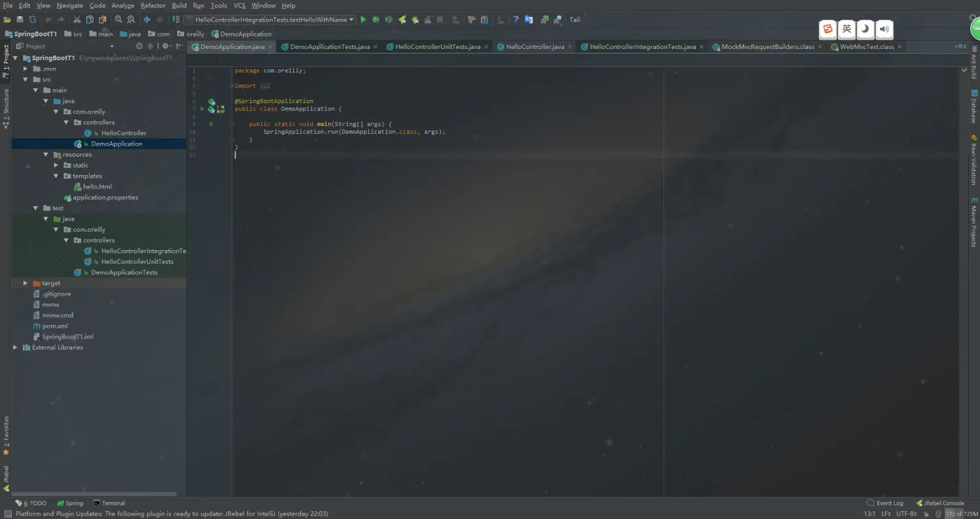Open the Spring tool window
980x519 pixels.
click(x=70, y=503)
